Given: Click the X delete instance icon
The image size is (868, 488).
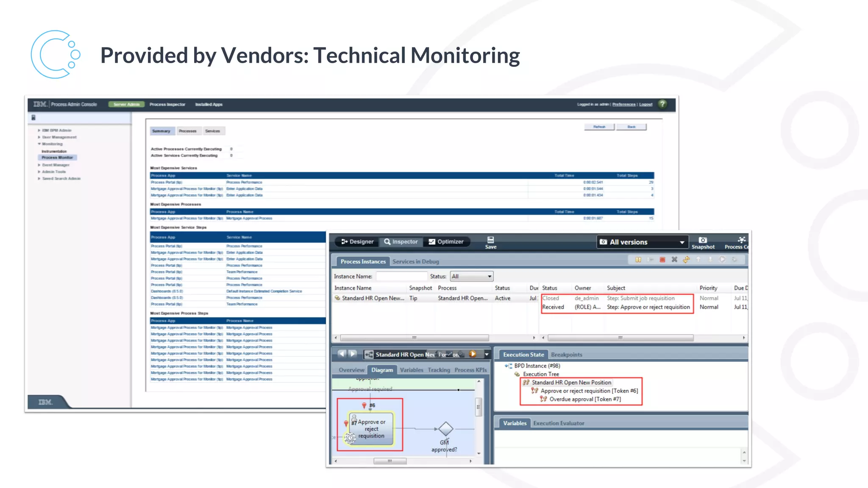Looking at the screenshot, I should pos(674,260).
